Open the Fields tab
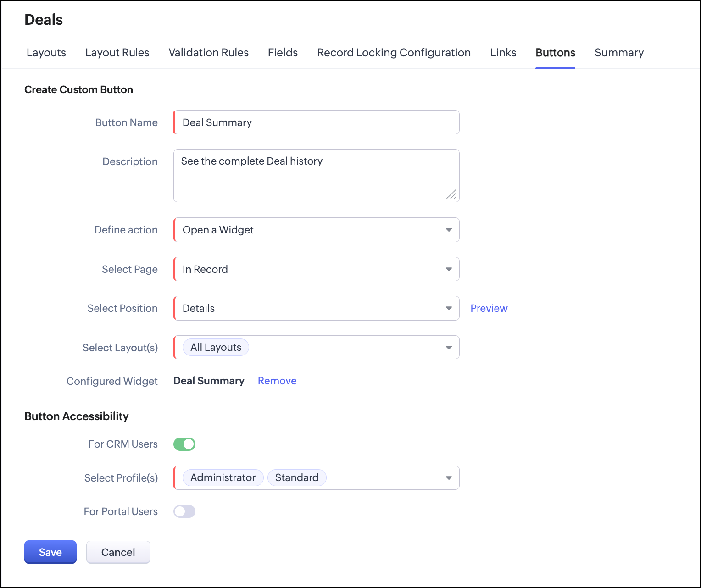Screen dimensions: 701x588 [x=283, y=53]
